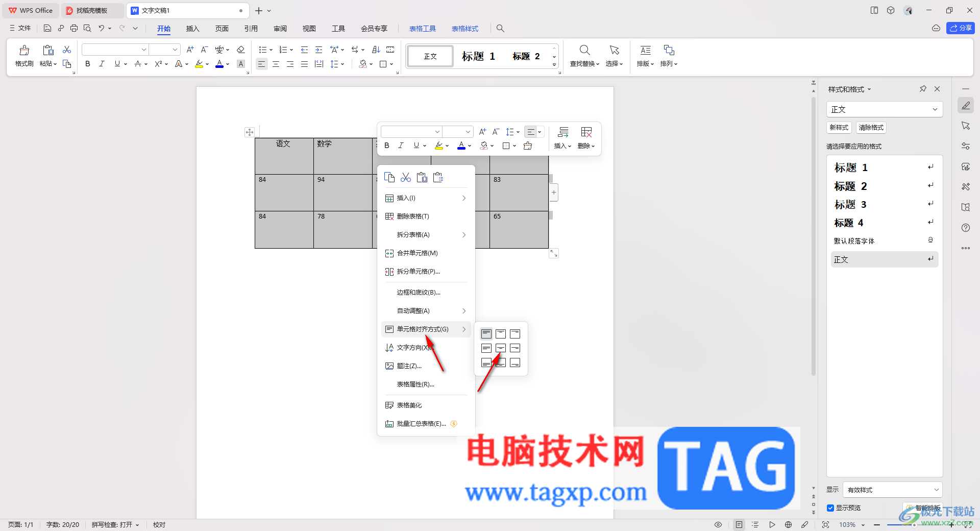
Task: Click the blue font color button in ribbon
Action: point(219,64)
